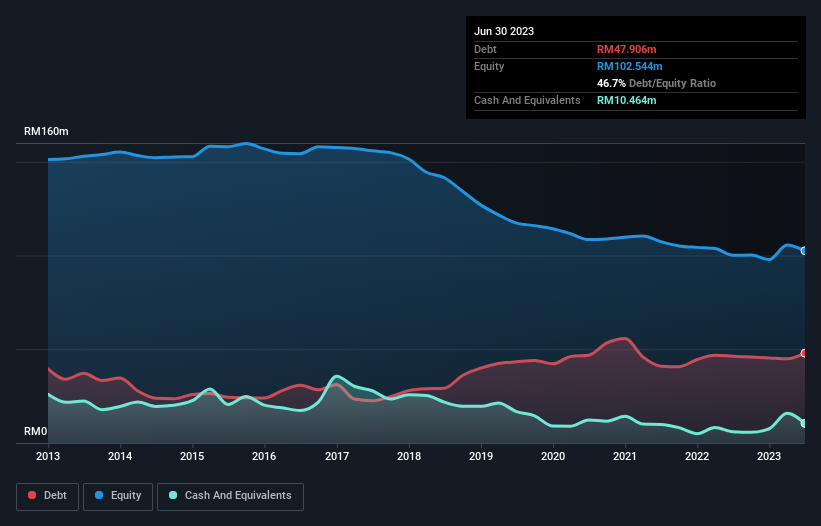
Task: Click the RM102.544m equity value
Action: coord(629,66)
